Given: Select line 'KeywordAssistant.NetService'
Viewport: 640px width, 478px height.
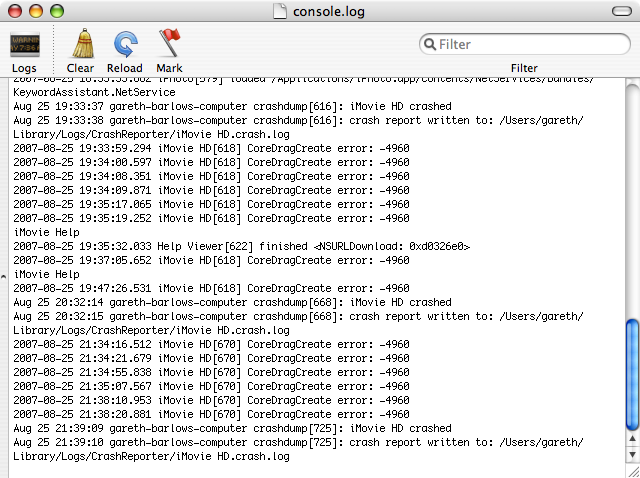Looking at the screenshot, I should point(94,92).
